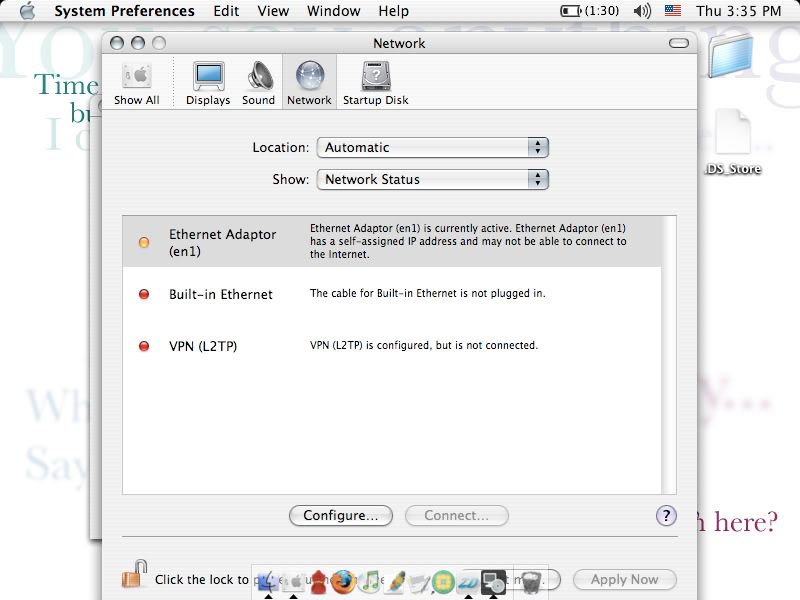Close the Network window
The height and width of the screenshot is (600, 800).
click(117, 43)
